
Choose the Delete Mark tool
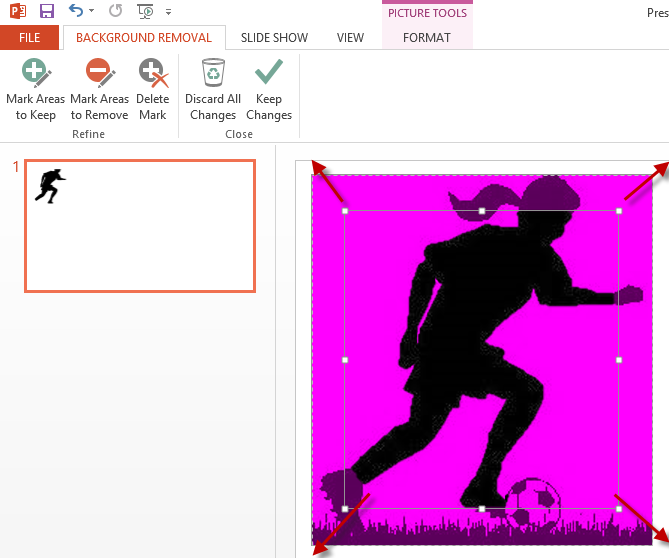click(152, 89)
